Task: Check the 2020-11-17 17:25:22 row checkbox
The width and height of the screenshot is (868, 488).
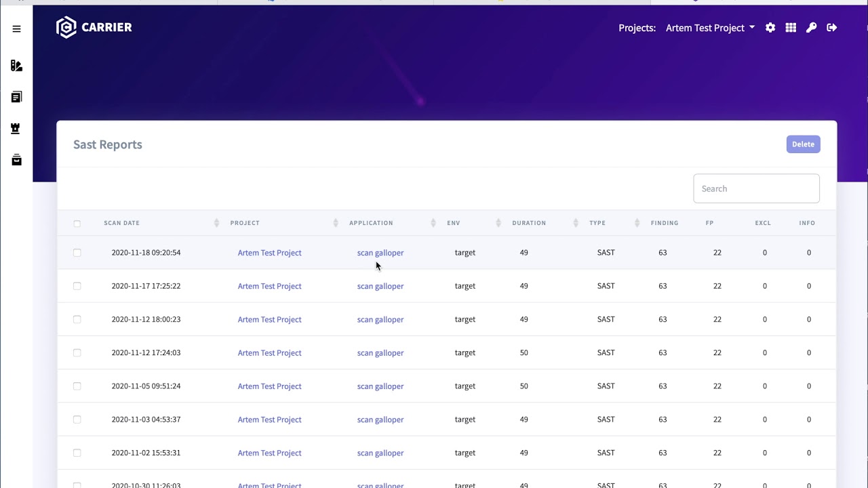Action: (x=77, y=286)
